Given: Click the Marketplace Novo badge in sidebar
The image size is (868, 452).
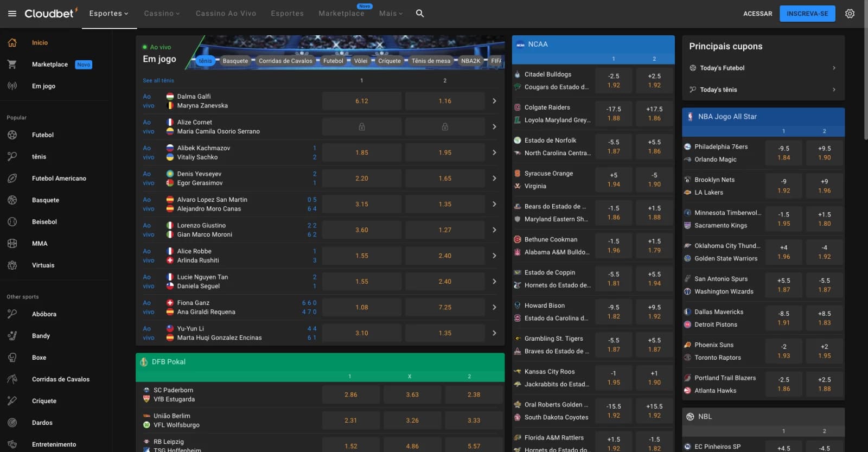Looking at the screenshot, I should (x=84, y=65).
